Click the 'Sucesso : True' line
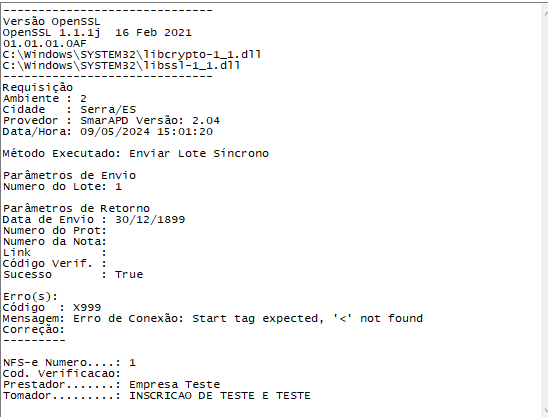This screenshot has width=548, height=417. click(73, 274)
